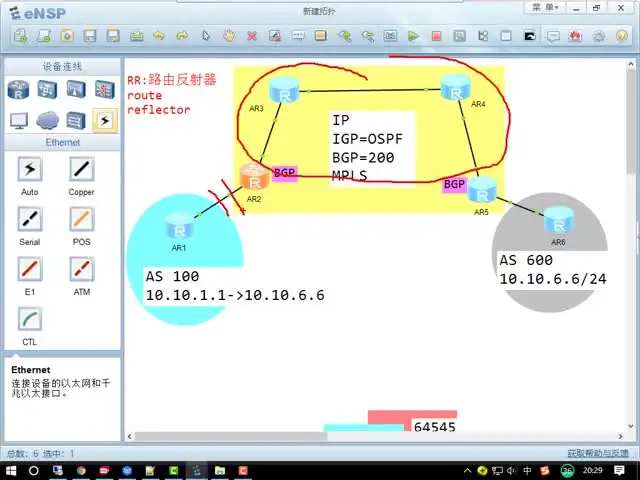Select the Auto cable connection type

tap(31, 170)
